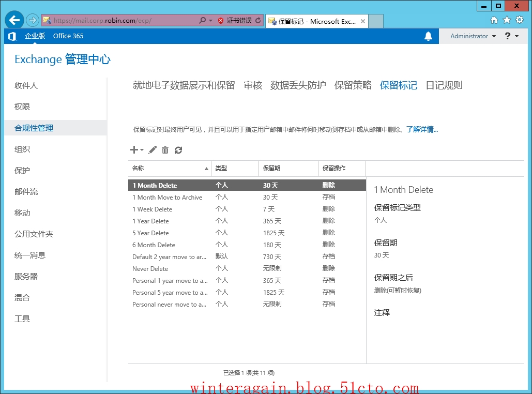The image size is (532, 394).
Task: Select the 6 Month Delete row
Action: pos(247,245)
